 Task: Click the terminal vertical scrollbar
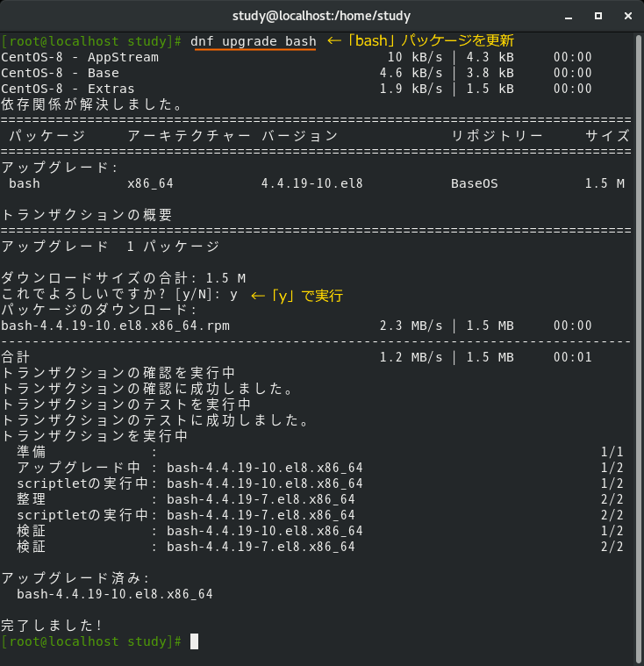[638, 348]
